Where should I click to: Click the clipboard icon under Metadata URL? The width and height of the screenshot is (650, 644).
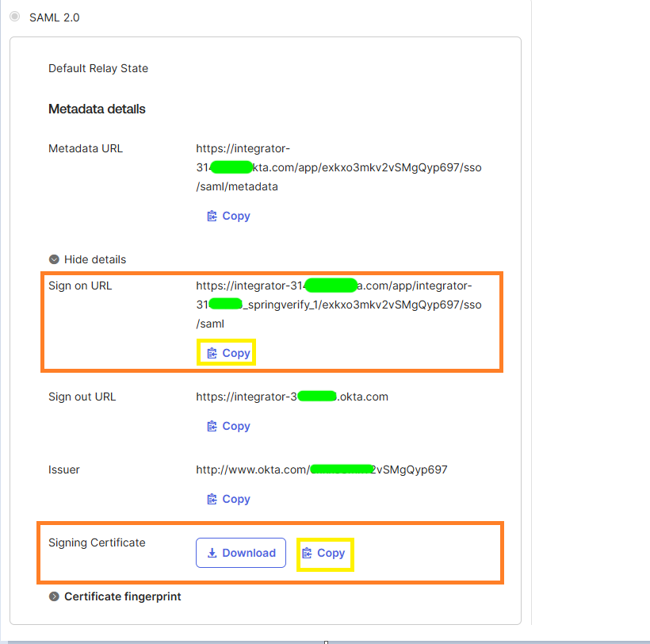point(212,216)
